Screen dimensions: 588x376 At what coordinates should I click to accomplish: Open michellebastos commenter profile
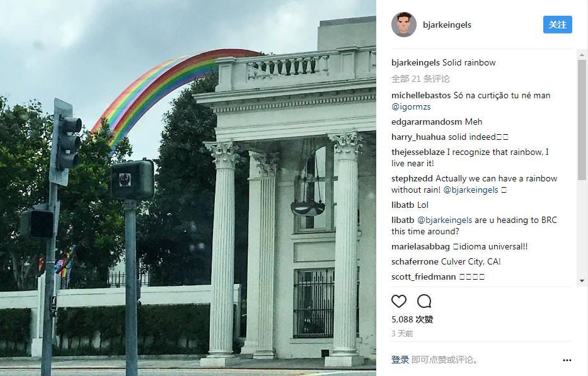pyautogui.click(x=421, y=95)
